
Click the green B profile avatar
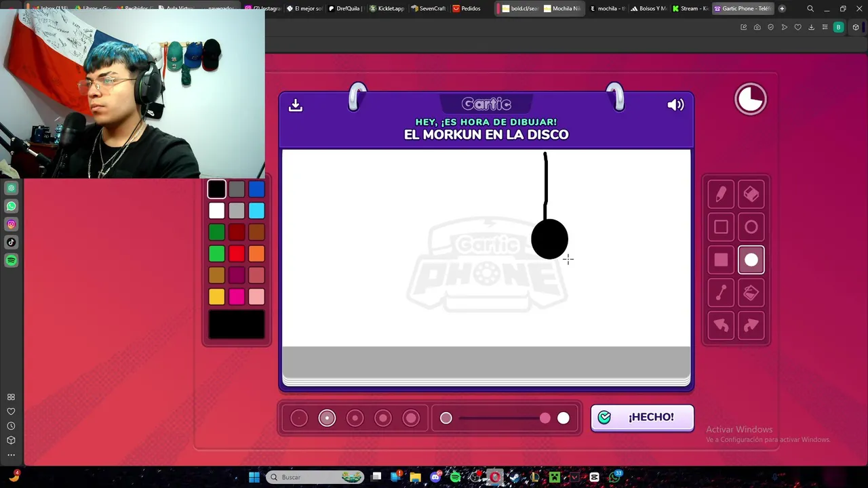838,27
